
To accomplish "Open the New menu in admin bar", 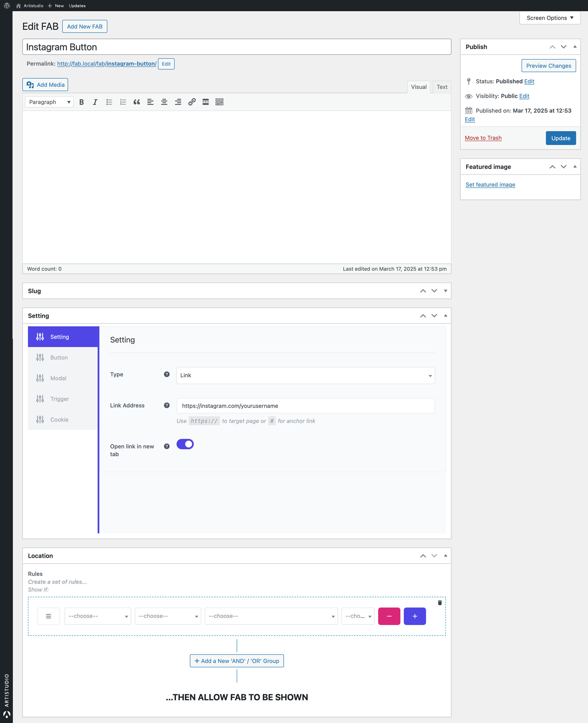I will coord(56,5).
